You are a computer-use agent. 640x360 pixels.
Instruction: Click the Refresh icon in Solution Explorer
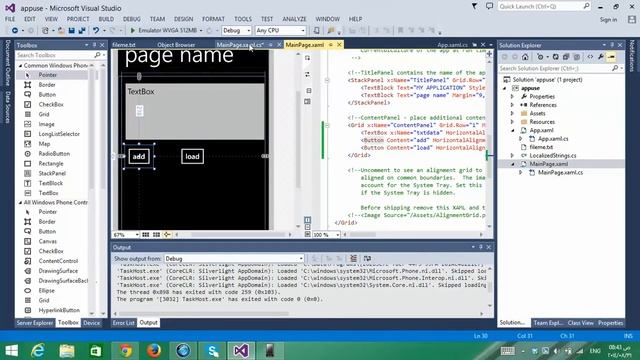(x=556, y=57)
